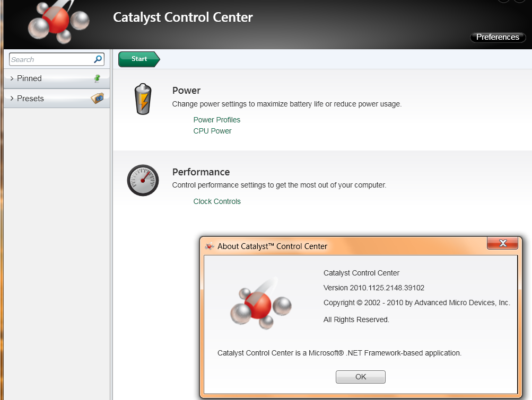
Task: Click the copyright Advanced Micro Devices text
Action: click(x=417, y=303)
